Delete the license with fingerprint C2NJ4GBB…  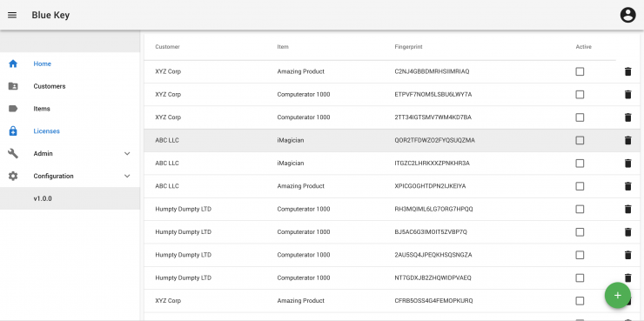click(x=627, y=71)
